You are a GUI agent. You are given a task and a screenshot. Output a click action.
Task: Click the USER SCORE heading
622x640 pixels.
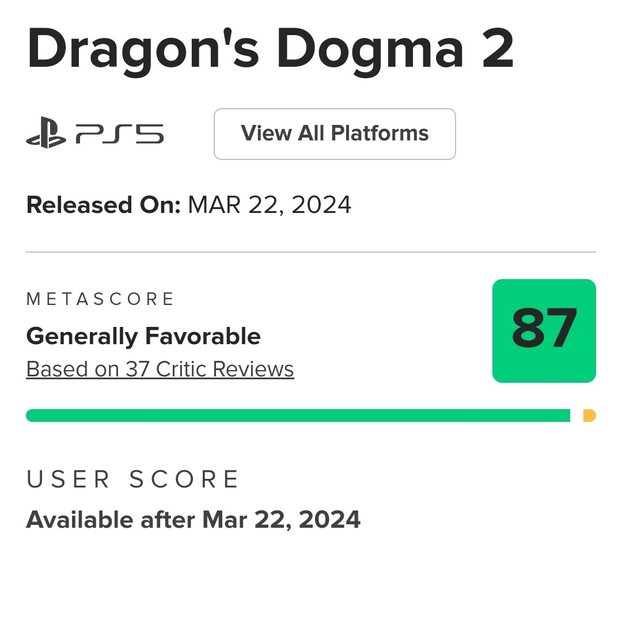click(133, 479)
